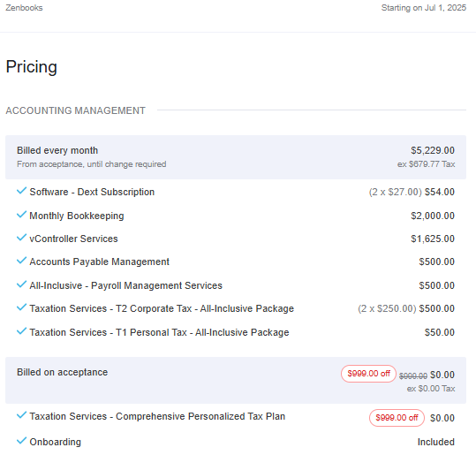This screenshot has height=455, width=476.
Task: Click the checkmark next to vController Services
Action: coord(21,238)
